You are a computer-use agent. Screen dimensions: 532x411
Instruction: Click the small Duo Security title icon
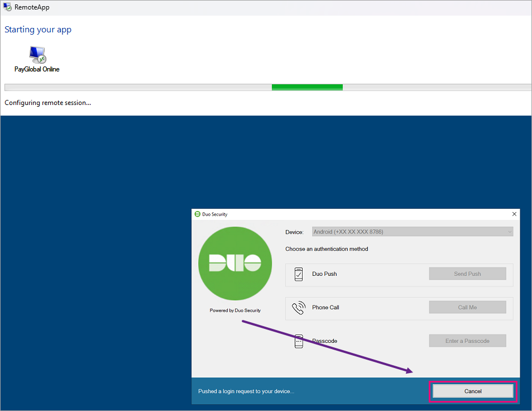tap(197, 214)
